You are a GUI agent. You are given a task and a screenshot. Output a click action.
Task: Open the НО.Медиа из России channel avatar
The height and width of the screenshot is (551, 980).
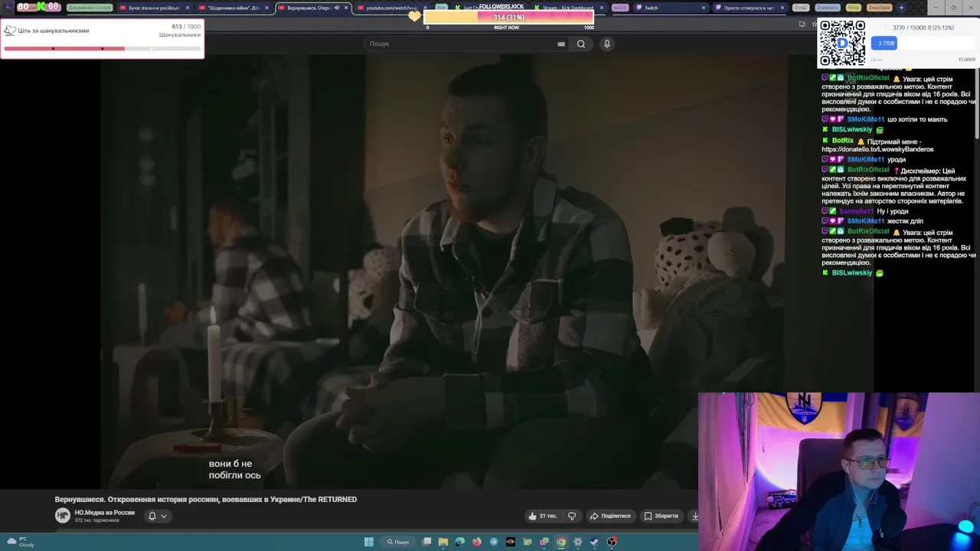point(62,516)
